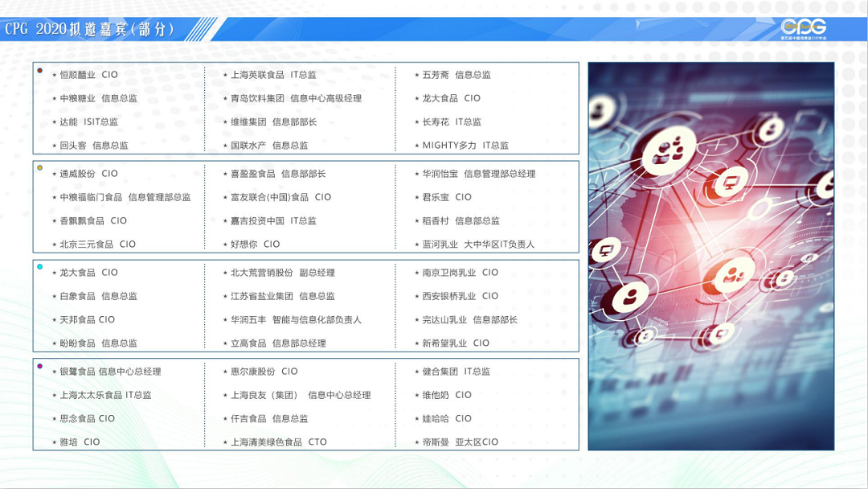Select the entry '好想你 CIO'
Screen dimensions: 868x489
pyautogui.click(x=256, y=244)
